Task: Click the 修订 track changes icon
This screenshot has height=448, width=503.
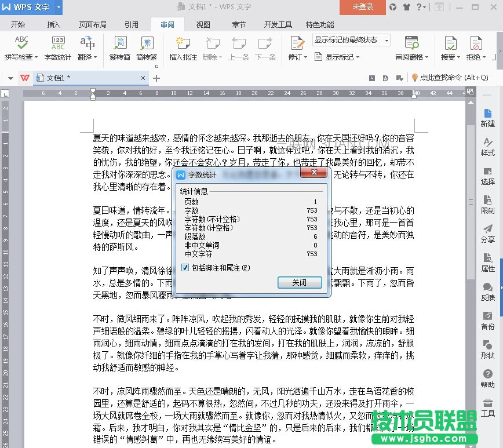Action: pyautogui.click(x=297, y=43)
